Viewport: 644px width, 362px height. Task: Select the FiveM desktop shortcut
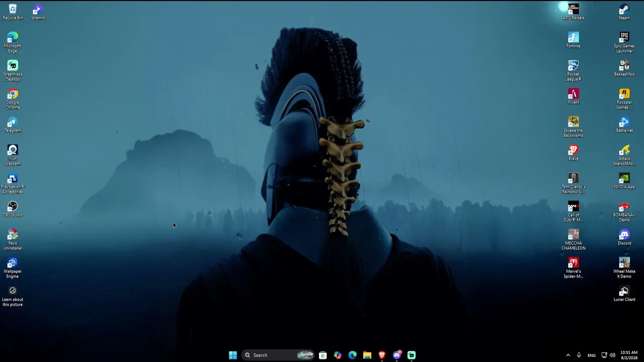574,97
